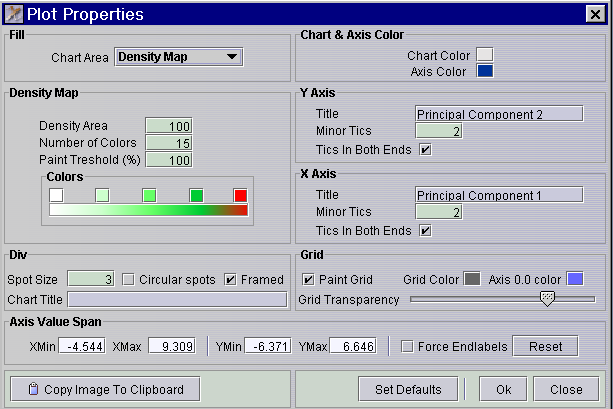613x409 pixels.
Task: Edit the Y Axis Title field
Action: [499, 114]
